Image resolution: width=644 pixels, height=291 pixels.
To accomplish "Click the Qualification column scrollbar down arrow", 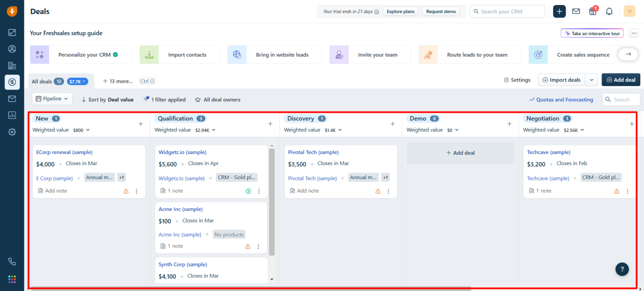I will (272, 279).
